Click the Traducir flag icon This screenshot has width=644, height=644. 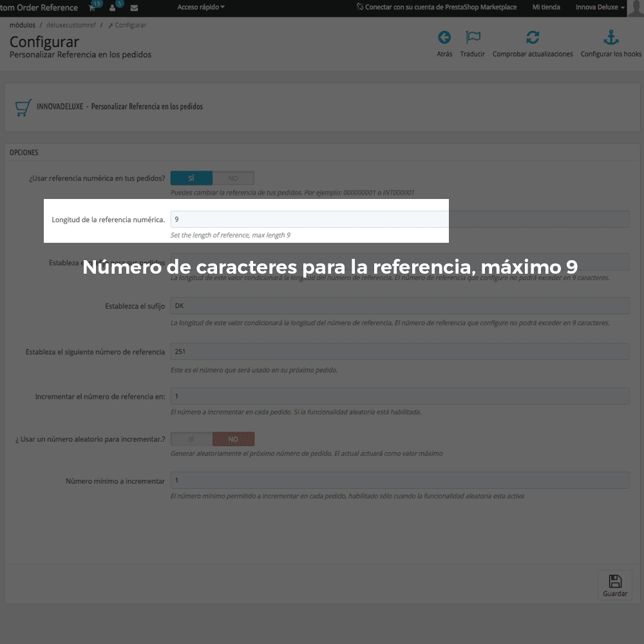(x=473, y=37)
